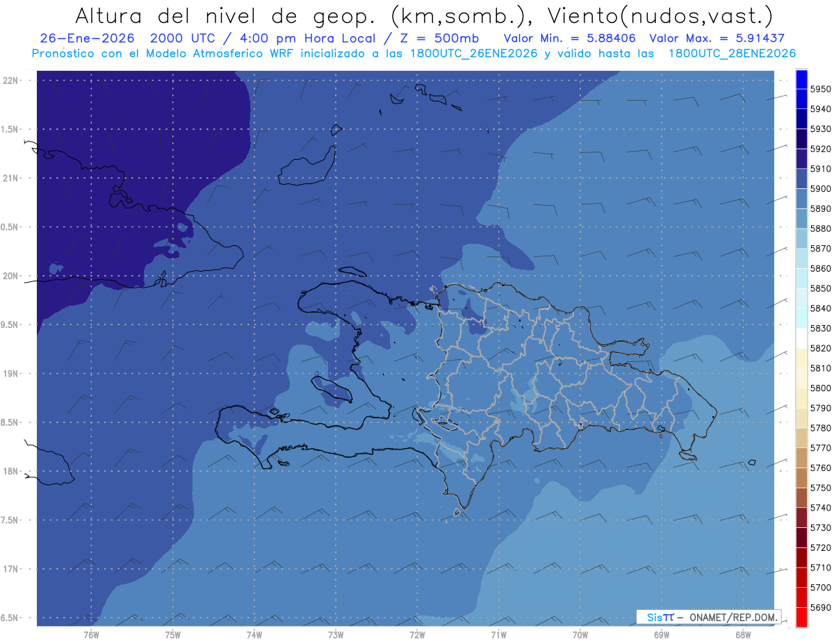
Task: Click the latitude label "19N"
Action: pos(10,373)
